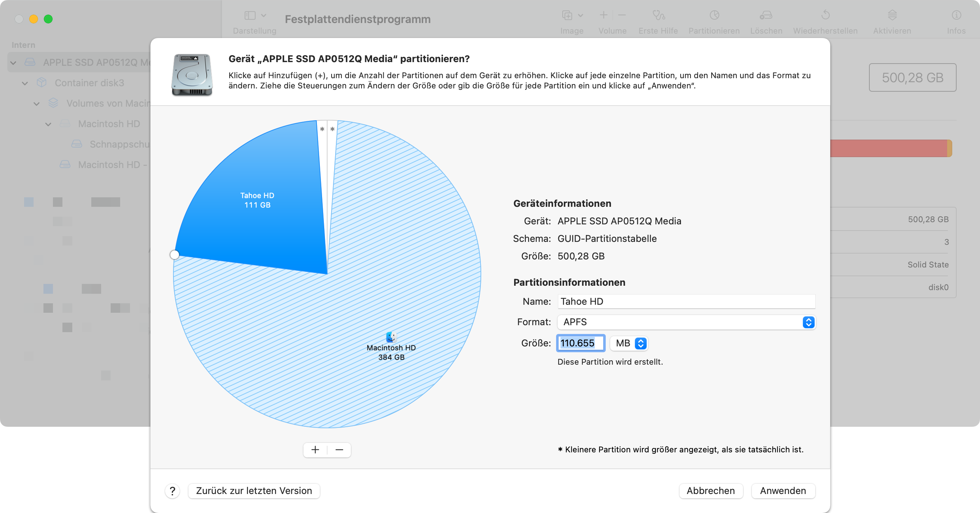The height and width of the screenshot is (513, 980).
Task: Click the green zoom window button
Action: 48,19
